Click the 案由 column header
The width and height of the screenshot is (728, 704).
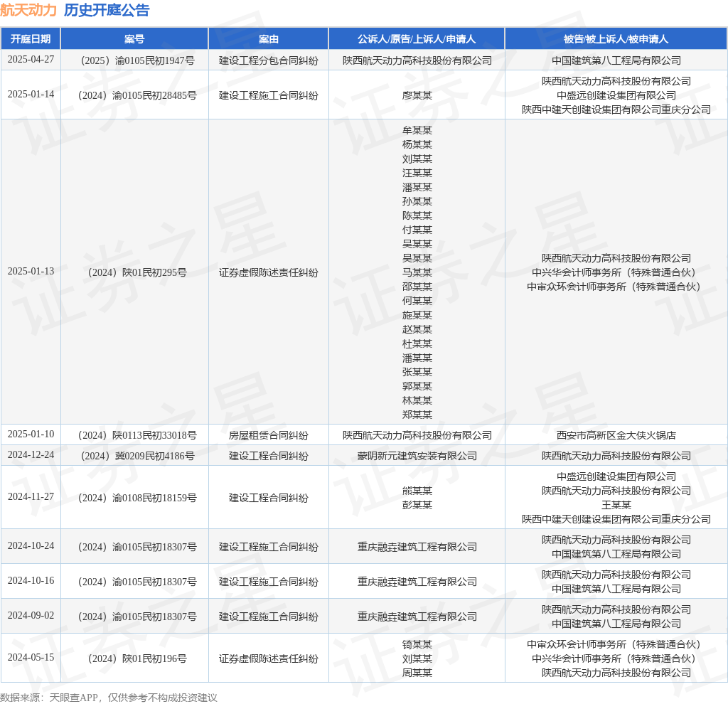coord(268,39)
